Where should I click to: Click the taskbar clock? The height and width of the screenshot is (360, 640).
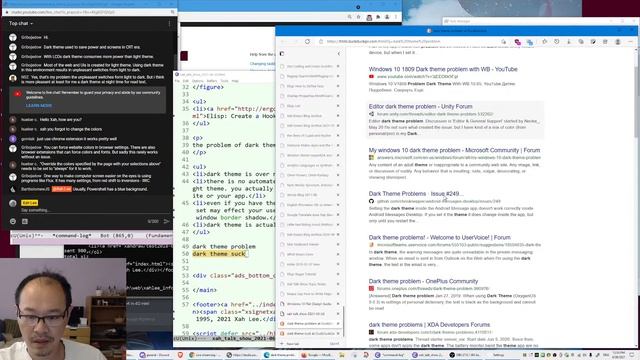click(x=620, y=355)
